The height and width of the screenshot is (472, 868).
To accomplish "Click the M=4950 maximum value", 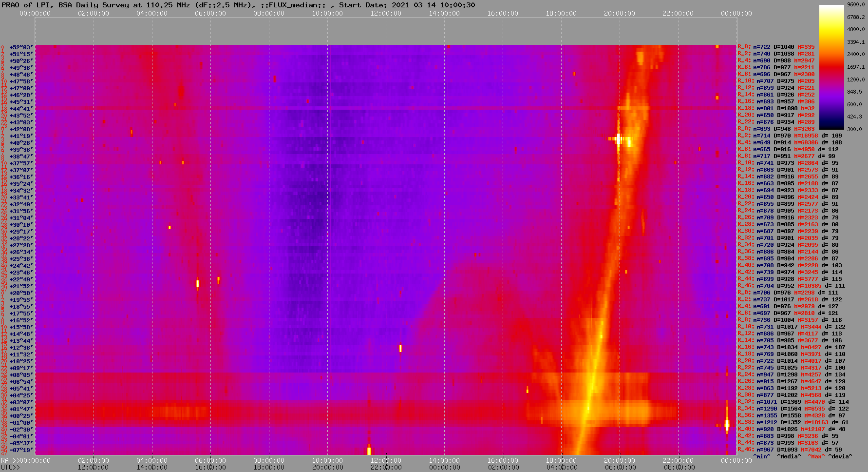I will pyautogui.click(x=804, y=150).
